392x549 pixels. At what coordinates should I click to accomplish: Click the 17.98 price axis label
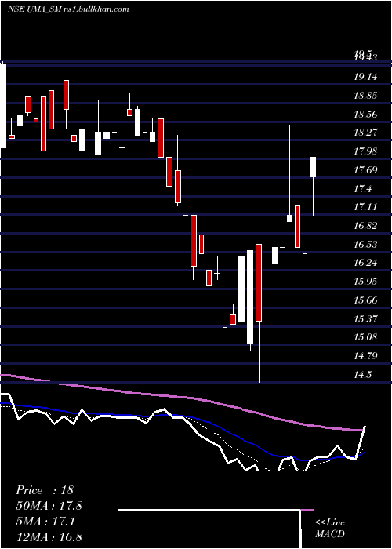365,151
